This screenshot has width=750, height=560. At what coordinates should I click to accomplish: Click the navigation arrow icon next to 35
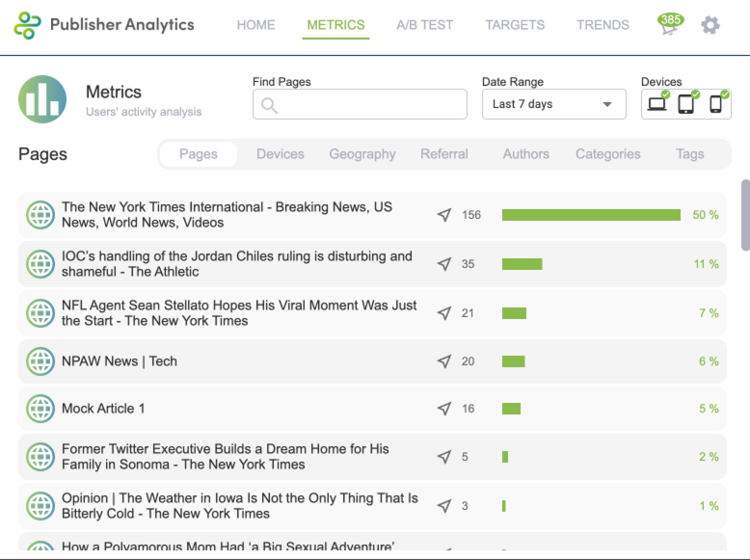coord(444,264)
